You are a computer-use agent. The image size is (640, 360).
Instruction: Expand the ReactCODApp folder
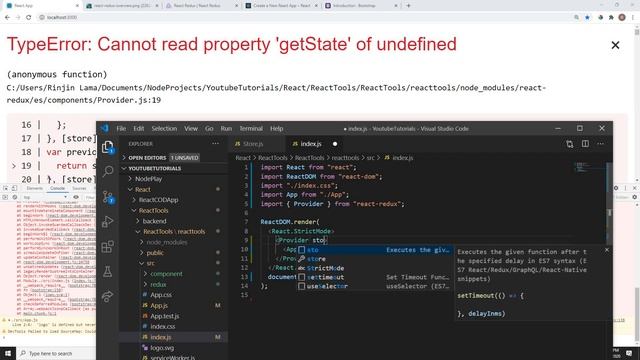158,200
